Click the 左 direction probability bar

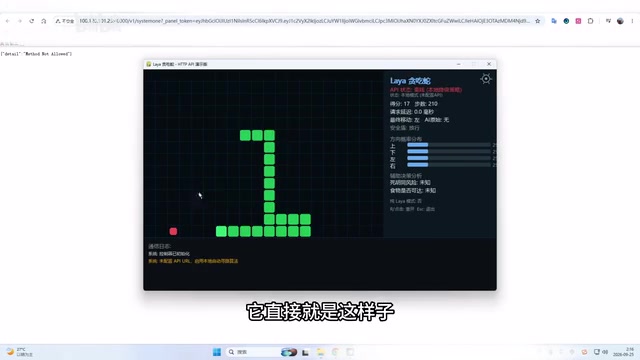click(449, 158)
